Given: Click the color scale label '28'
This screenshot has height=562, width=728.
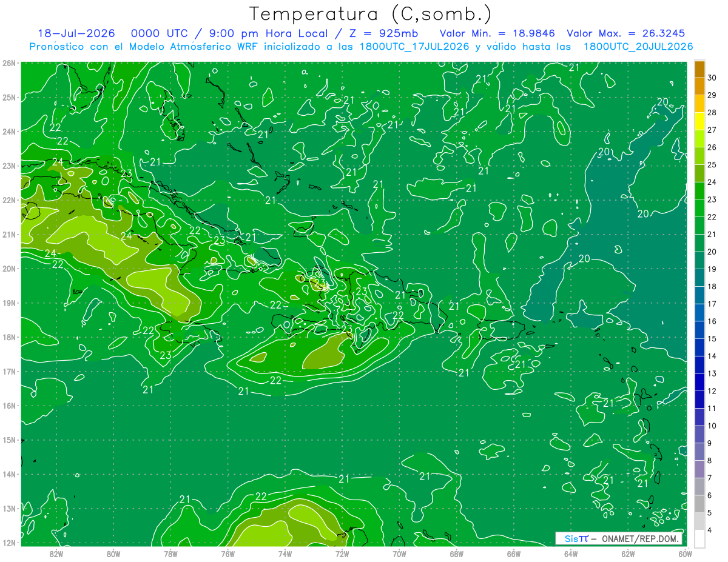Looking at the screenshot, I should click(712, 112).
